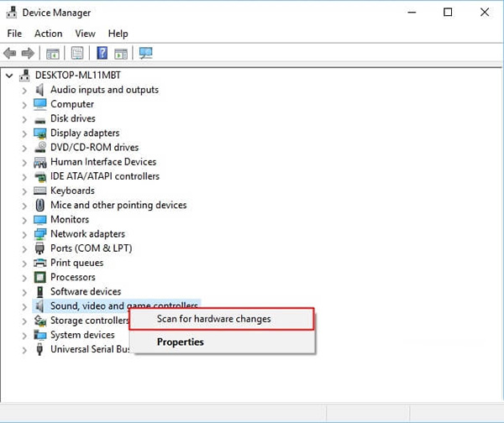Expand the Disk drives category
The image size is (504, 423).
point(24,119)
